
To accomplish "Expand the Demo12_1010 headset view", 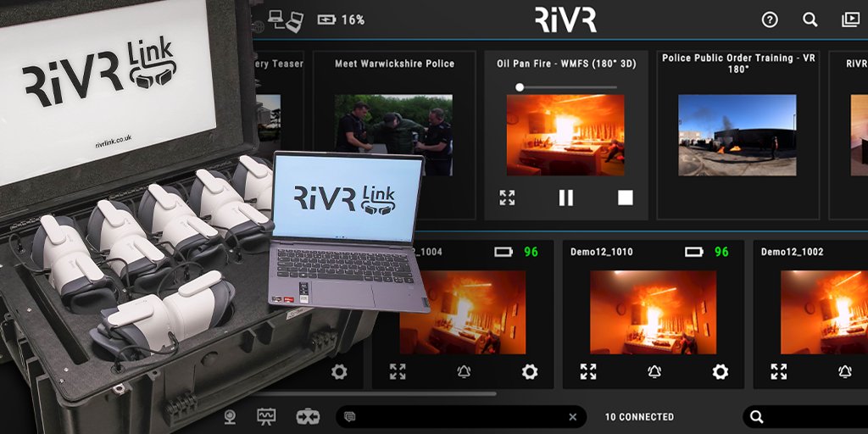I will tap(588, 371).
